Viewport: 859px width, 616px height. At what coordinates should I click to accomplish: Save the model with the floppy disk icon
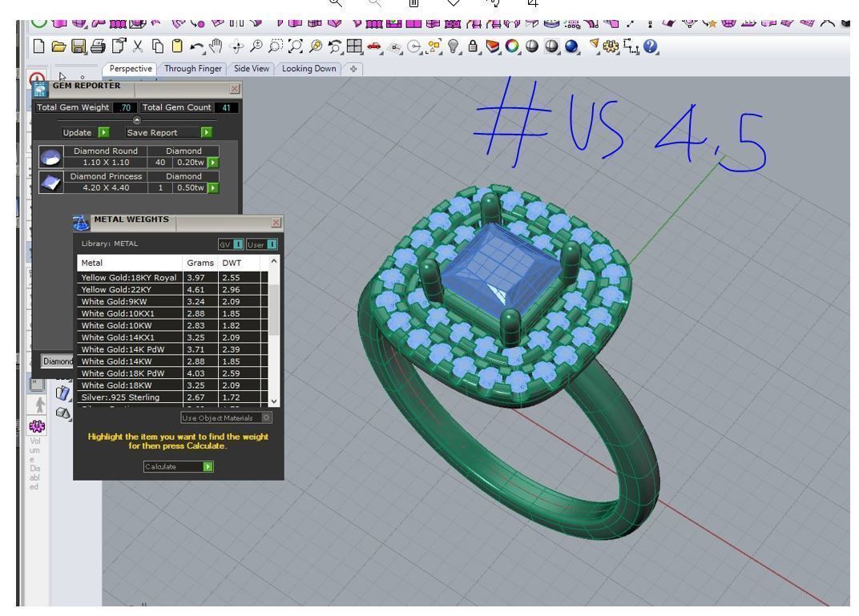click(79, 46)
